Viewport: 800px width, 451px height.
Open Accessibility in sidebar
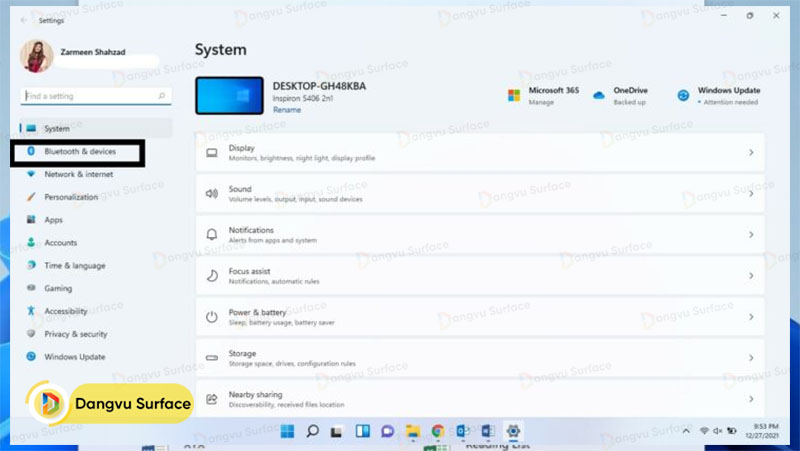[66, 311]
